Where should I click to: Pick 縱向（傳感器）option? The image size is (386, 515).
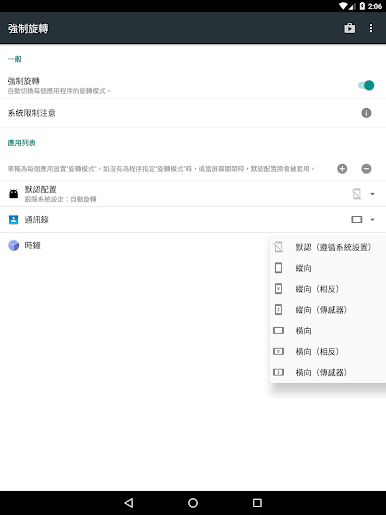pos(328,310)
